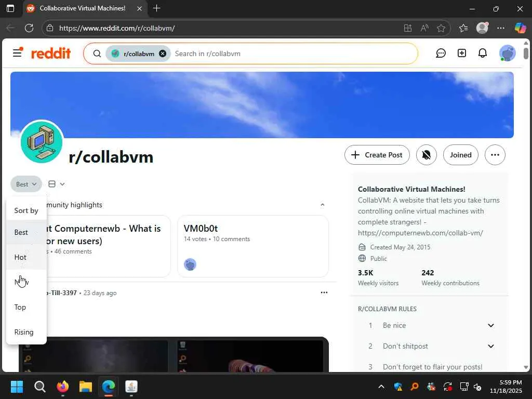
Task: Click the post image thumbnail preview
Action: tap(174, 354)
